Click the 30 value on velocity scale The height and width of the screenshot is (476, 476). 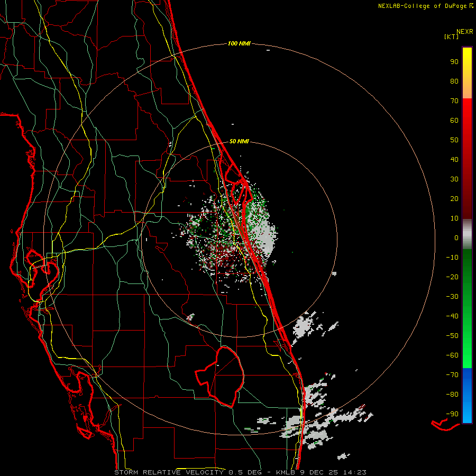454,179
